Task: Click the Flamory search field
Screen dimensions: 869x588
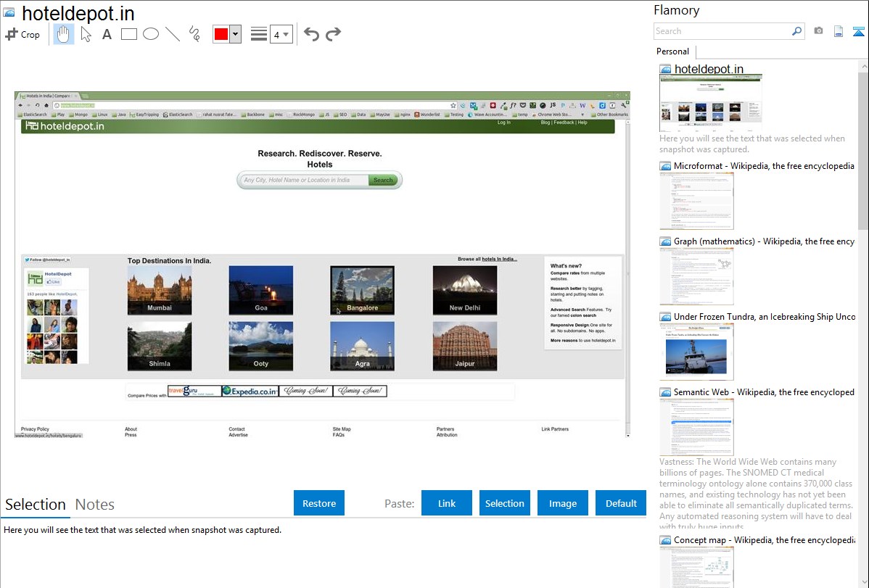Action: (x=722, y=31)
